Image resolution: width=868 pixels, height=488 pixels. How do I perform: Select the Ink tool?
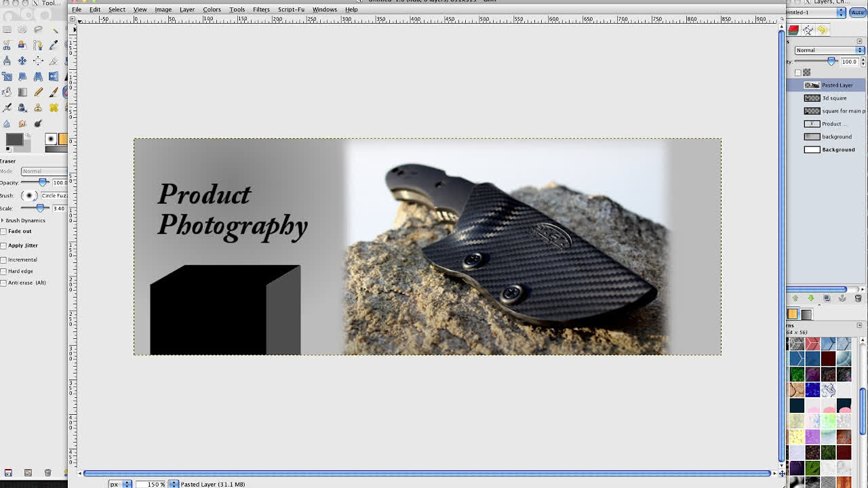point(22,108)
